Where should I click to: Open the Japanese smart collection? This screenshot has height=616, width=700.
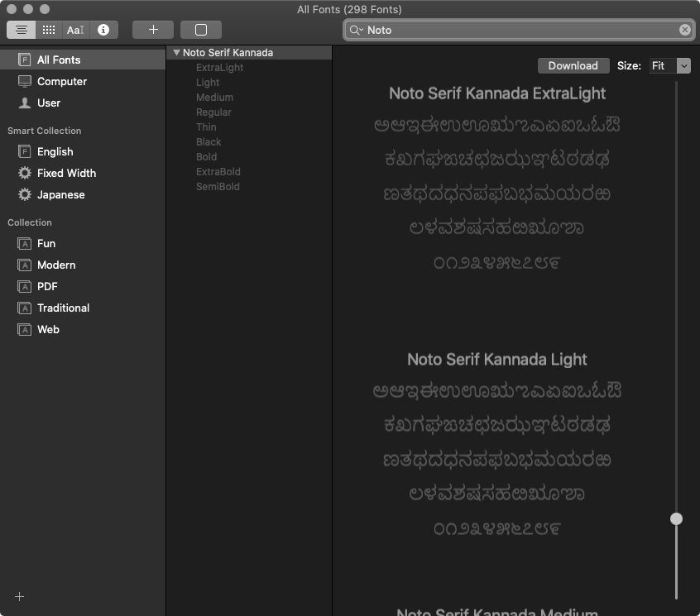(x=83, y=194)
